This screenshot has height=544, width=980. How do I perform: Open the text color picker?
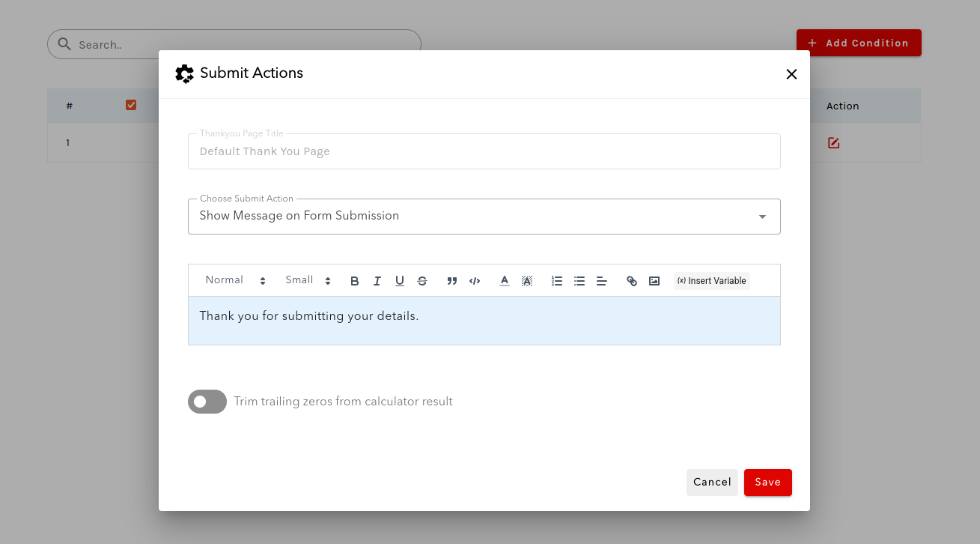(505, 281)
